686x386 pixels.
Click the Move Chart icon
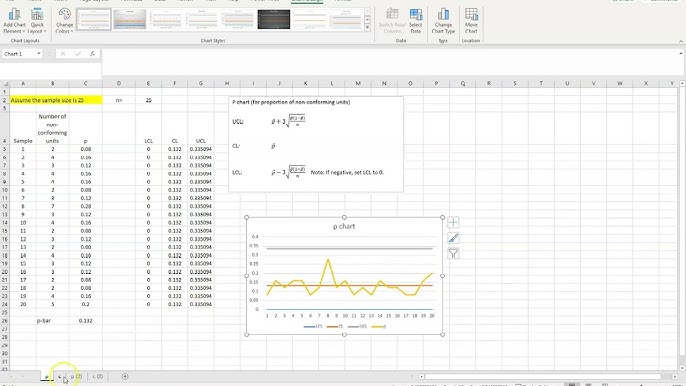tap(471, 21)
